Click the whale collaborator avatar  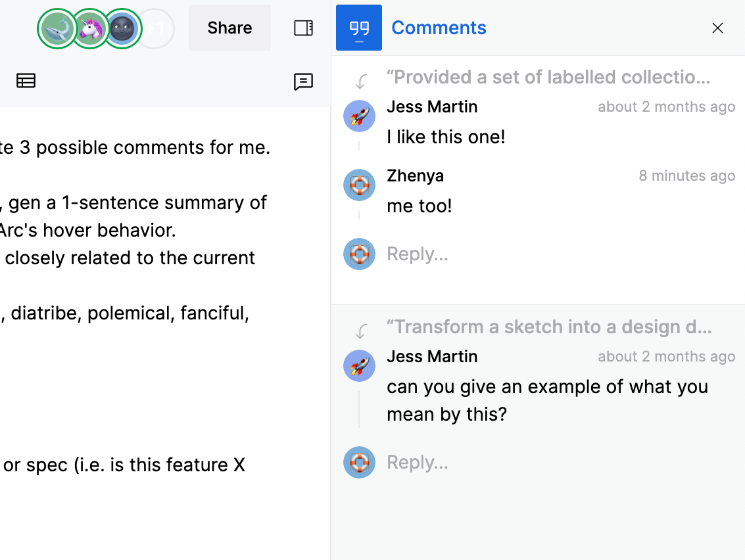57,28
